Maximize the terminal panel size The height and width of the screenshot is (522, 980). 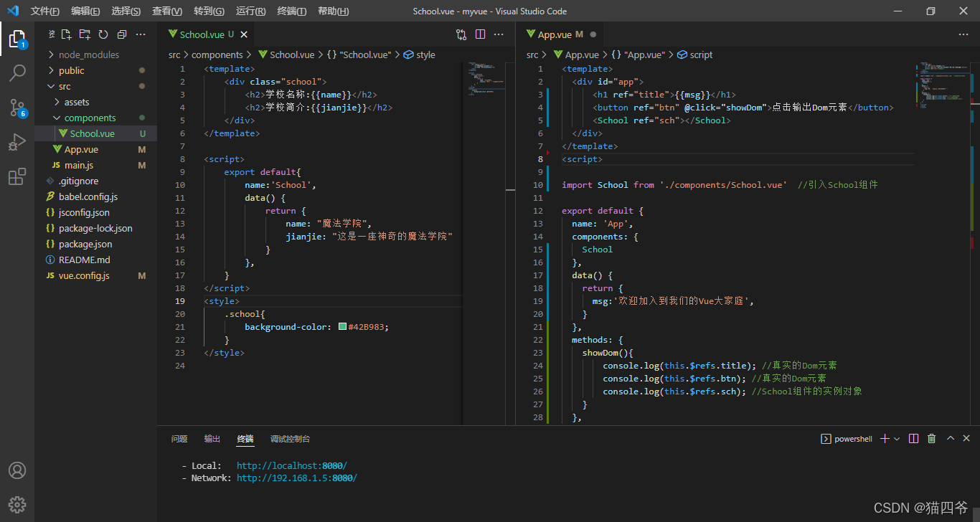click(x=951, y=439)
